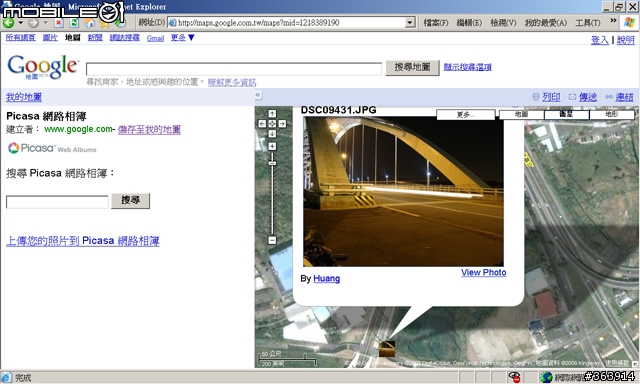The width and height of the screenshot is (640, 384).
Task: Click the 搜尋地圖 button
Action: (x=412, y=67)
